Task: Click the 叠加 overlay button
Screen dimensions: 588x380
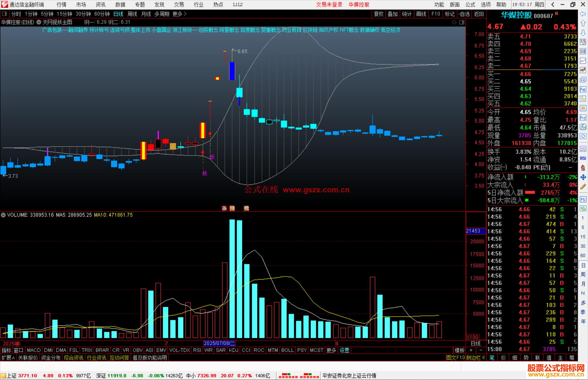Action: 393,14
